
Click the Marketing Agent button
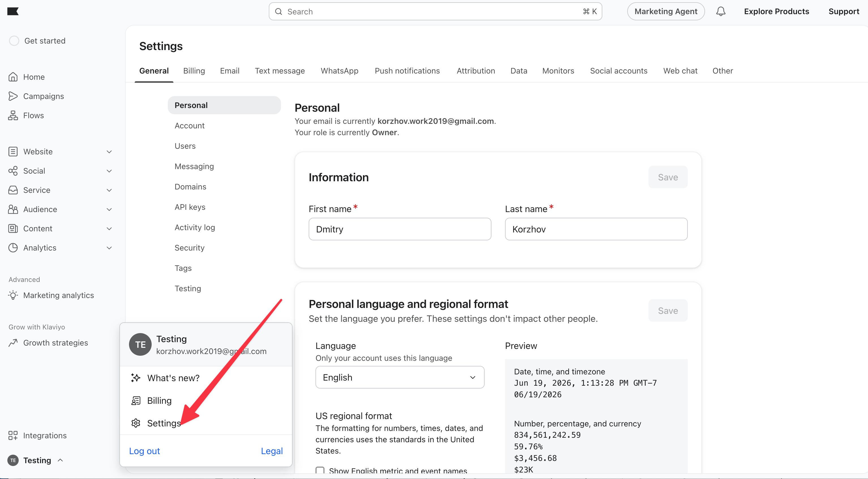click(x=665, y=12)
